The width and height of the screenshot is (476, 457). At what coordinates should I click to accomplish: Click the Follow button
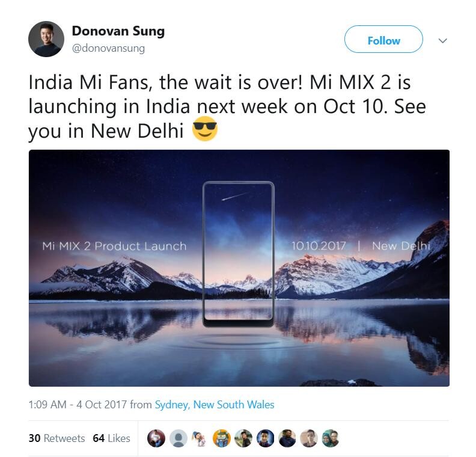pyautogui.click(x=383, y=39)
